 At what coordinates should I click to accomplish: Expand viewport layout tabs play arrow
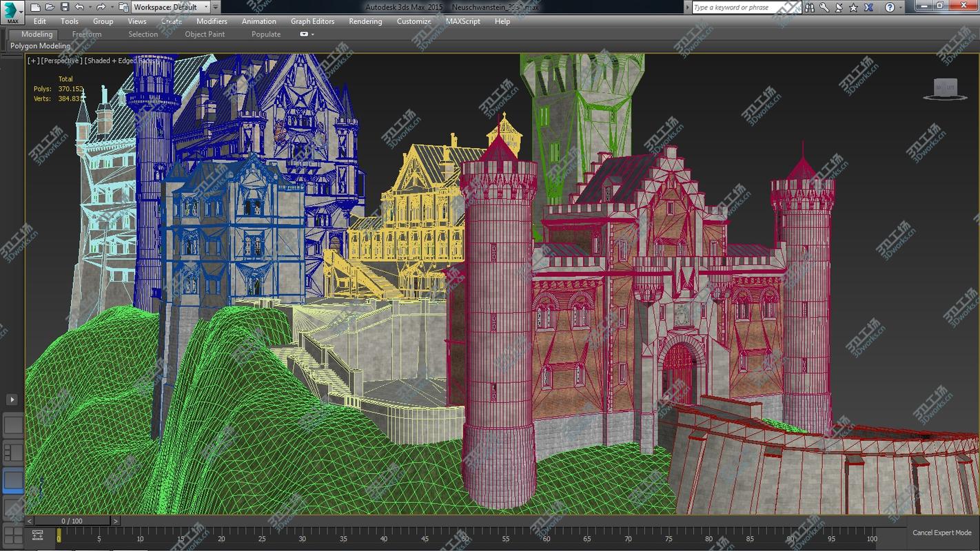click(12, 399)
